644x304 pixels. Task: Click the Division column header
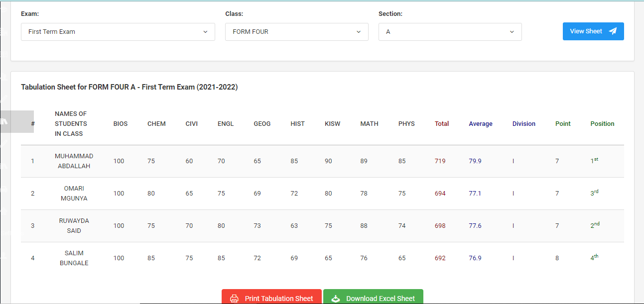coord(523,124)
